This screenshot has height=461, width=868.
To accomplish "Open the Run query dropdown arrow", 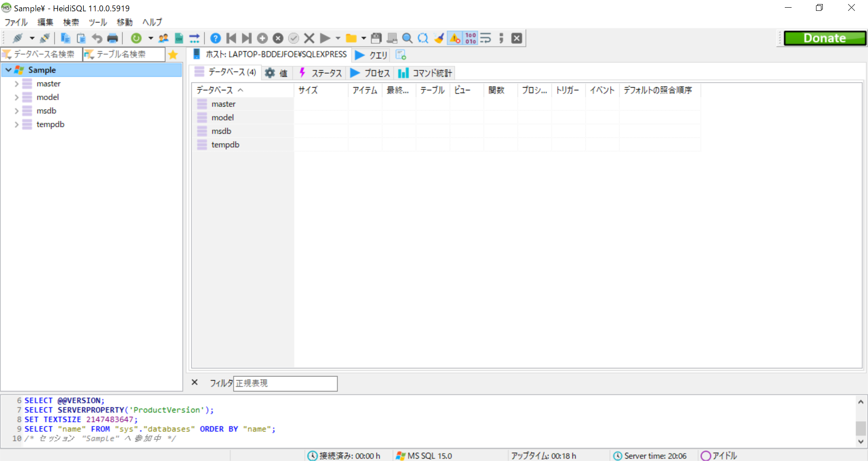I will [x=338, y=38].
